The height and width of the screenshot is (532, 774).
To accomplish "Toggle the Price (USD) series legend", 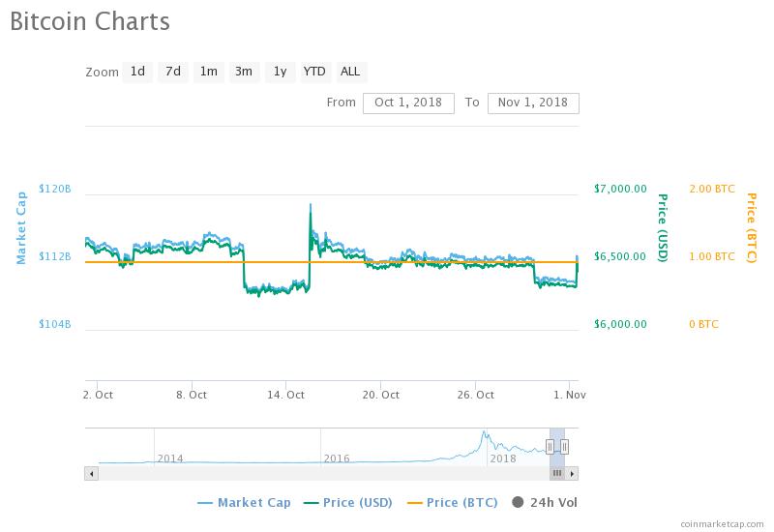I will coord(347,502).
